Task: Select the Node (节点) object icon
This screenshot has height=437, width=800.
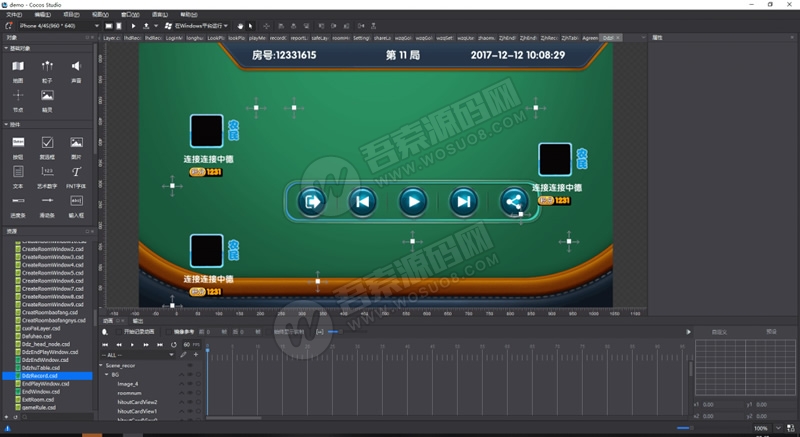Action: [18, 97]
